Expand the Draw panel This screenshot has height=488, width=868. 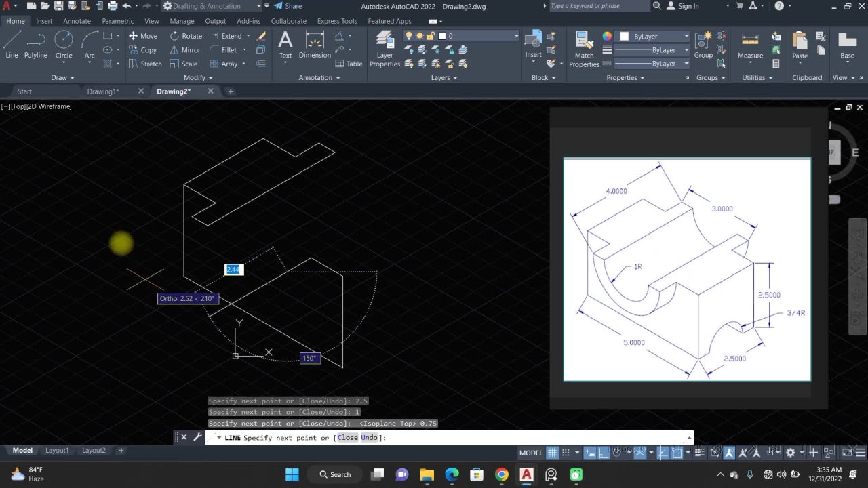coord(62,77)
